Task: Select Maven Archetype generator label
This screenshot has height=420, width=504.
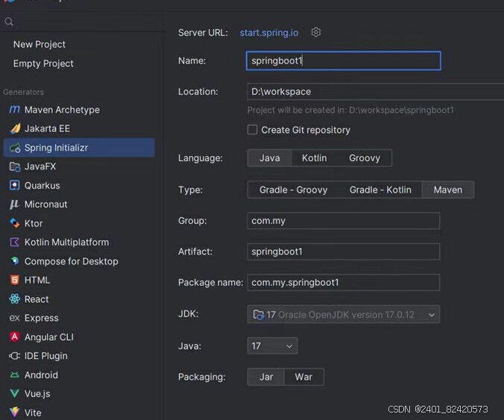Action: click(62, 110)
